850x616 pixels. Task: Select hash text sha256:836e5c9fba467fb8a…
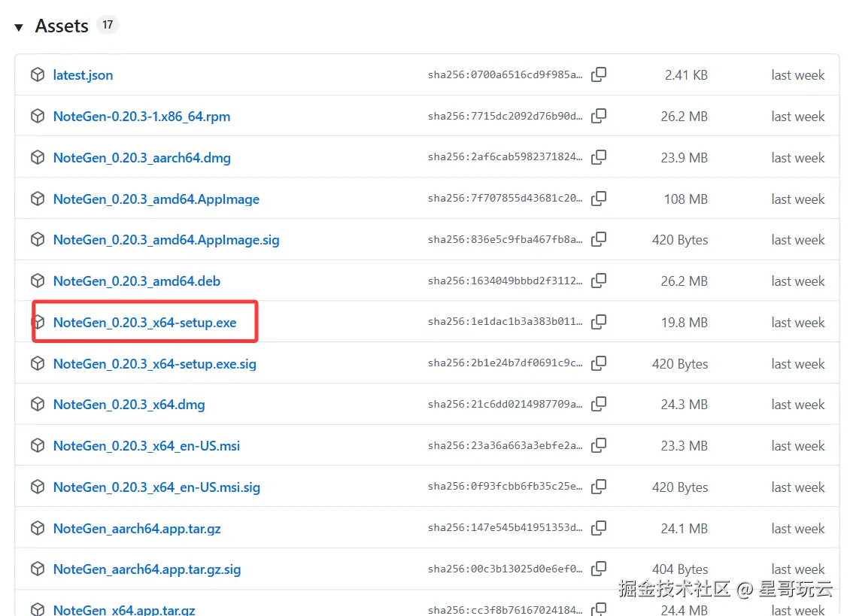tap(505, 239)
